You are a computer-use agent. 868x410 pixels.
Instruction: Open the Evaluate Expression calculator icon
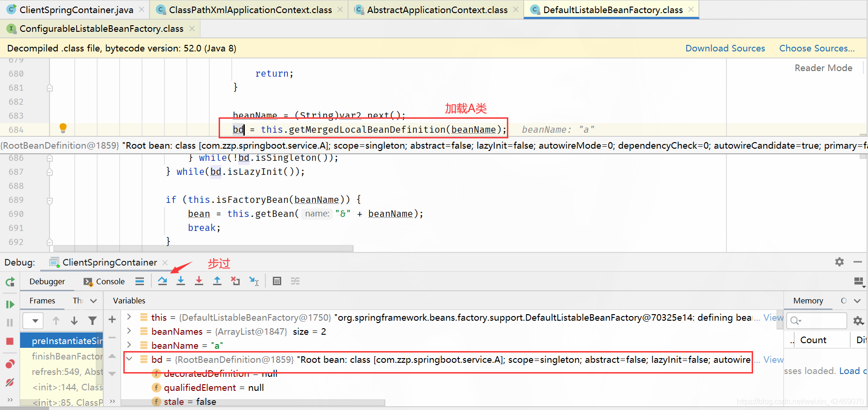tap(277, 281)
